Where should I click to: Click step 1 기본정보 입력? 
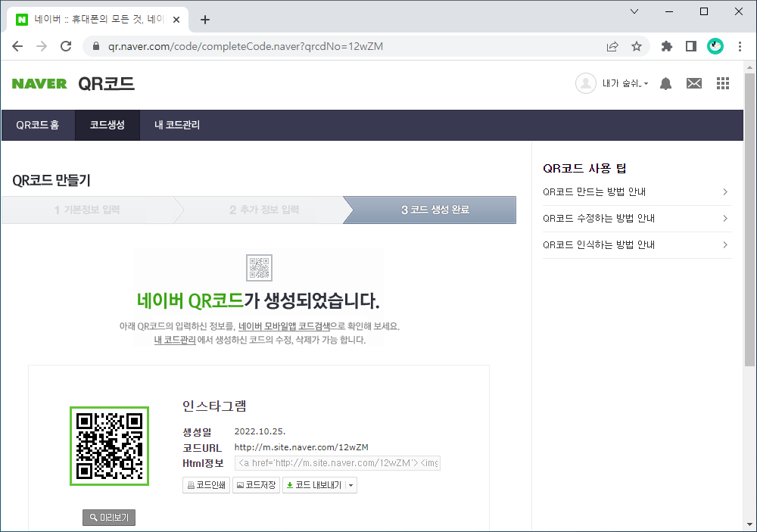(x=87, y=210)
